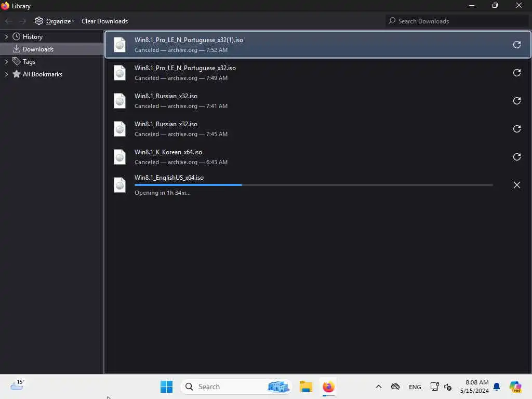The height and width of the screenshot is (399, 532).
Task: Click the Firefox taskbar icon
Action: tap(328, 387)
